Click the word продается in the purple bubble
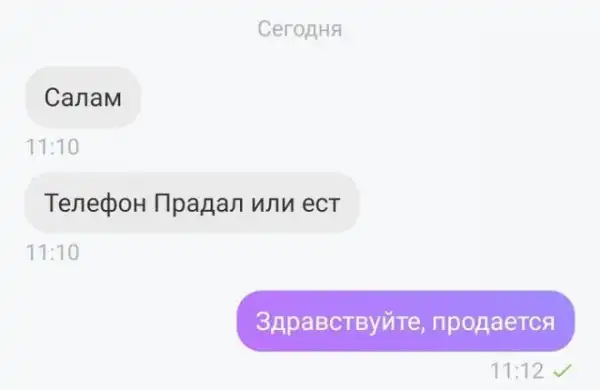The image size is (600, 390). [x=494, y=322]
